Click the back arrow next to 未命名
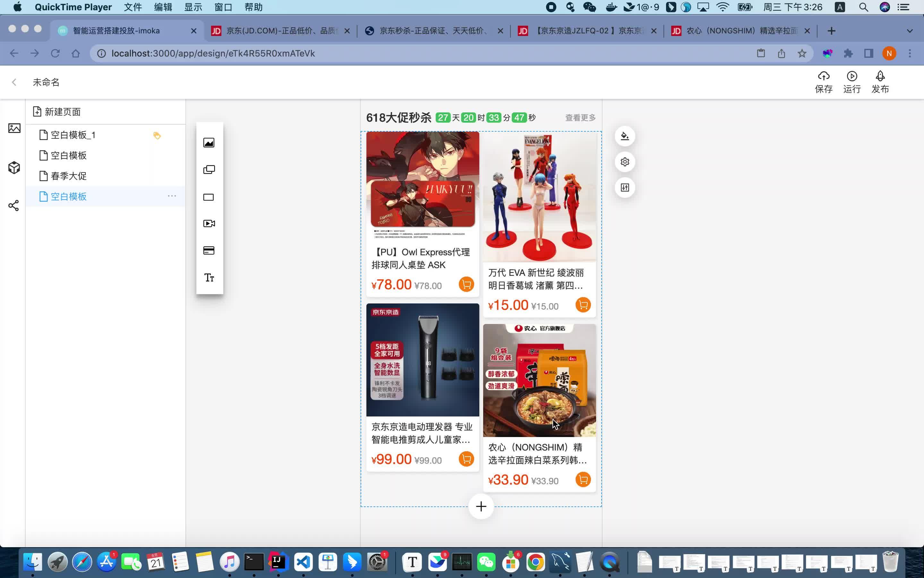 pyautogui.click(x=14, y=82)
